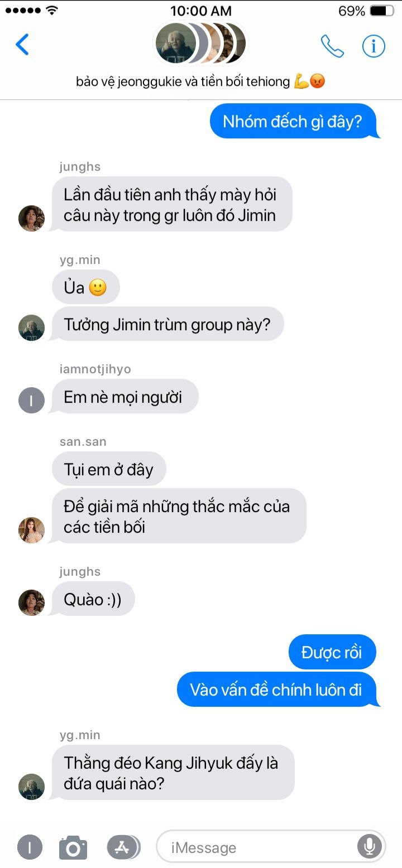Open conversation info with the i icon
Screen dimensions: 402x868
[374, 46]
